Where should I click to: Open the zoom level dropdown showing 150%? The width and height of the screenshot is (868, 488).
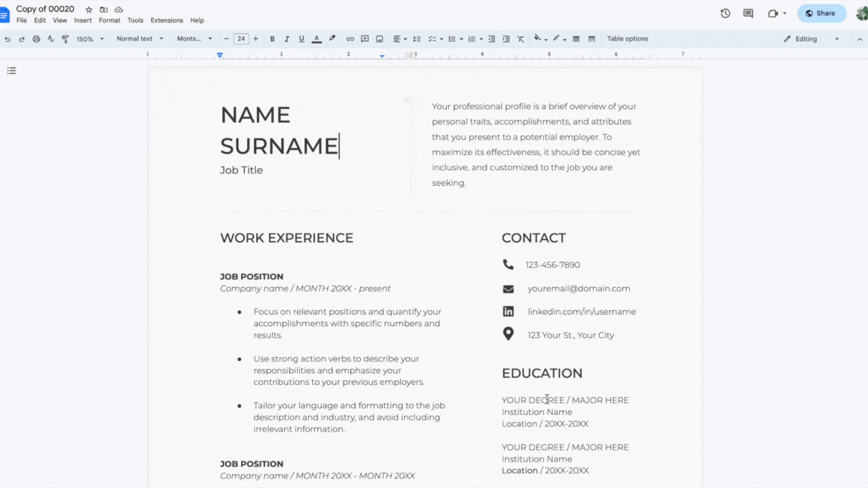point(90,38)
